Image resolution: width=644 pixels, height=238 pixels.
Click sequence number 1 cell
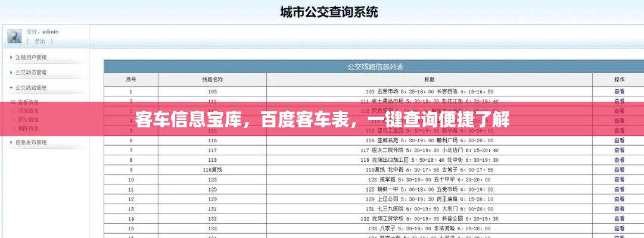tap(131, 92)
